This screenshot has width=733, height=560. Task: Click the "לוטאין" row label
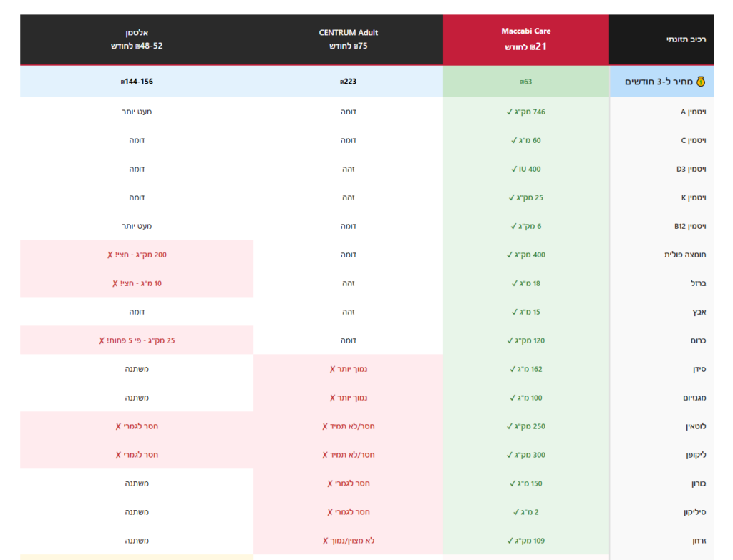click(x=696, y=426)
